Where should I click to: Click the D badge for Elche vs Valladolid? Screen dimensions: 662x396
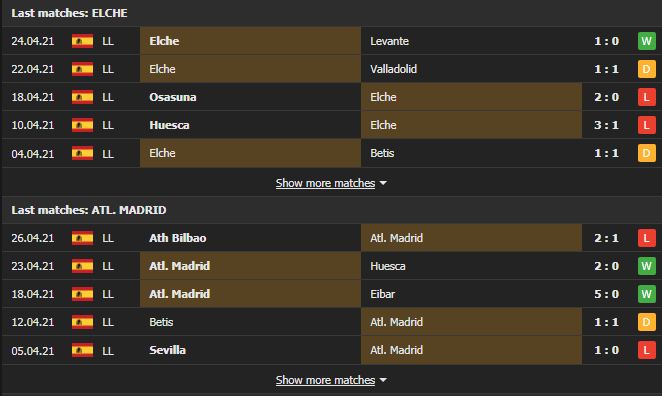point(646,69)
